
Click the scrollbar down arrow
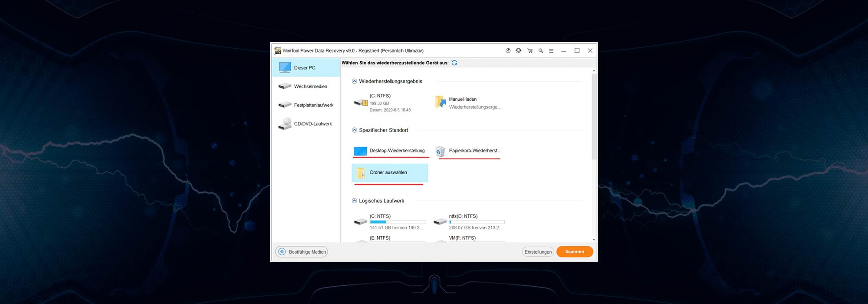tap(594, 240)
